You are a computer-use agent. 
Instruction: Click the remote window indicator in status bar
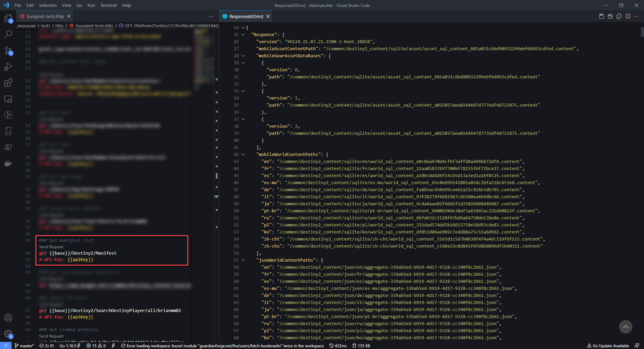click(x=6, y=345)
